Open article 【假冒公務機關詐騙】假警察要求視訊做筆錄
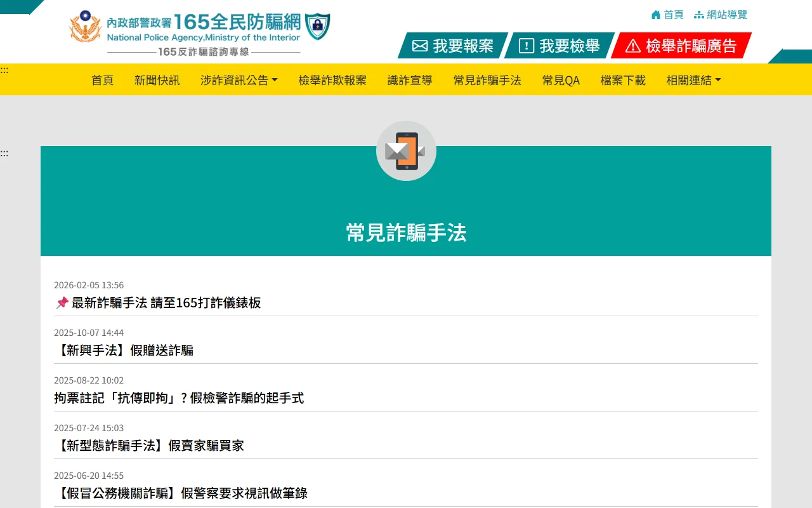 [181, 493]
